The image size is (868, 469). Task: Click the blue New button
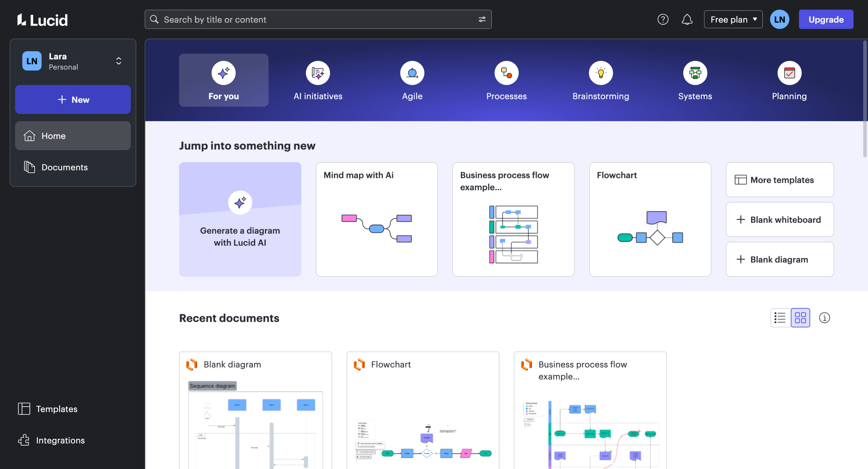pyautogui.click(x=73, y=99)
